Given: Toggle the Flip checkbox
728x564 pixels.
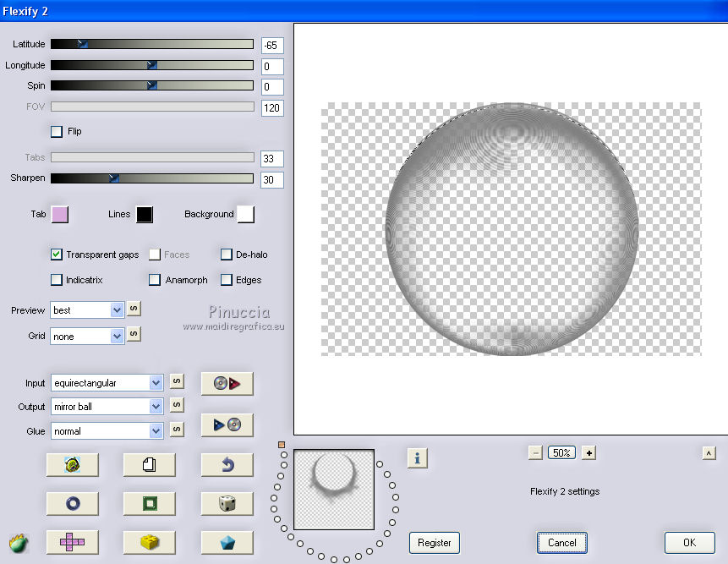Looking at the screenshot, I should pos(57,131).
